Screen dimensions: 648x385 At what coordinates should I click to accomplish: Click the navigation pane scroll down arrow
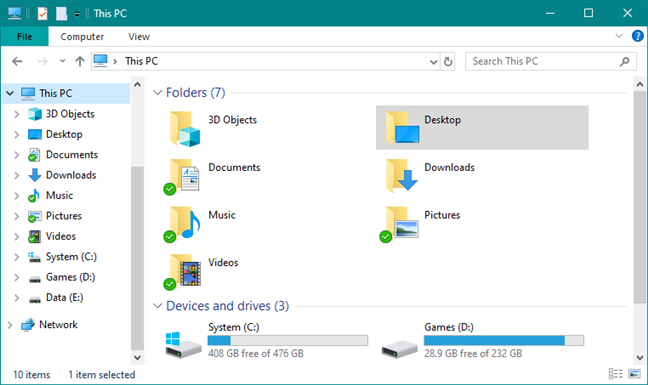137,357
